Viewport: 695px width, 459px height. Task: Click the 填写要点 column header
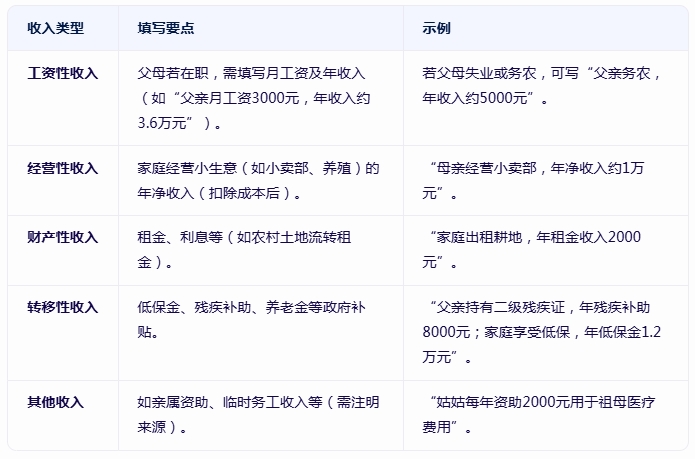point(165,29)
